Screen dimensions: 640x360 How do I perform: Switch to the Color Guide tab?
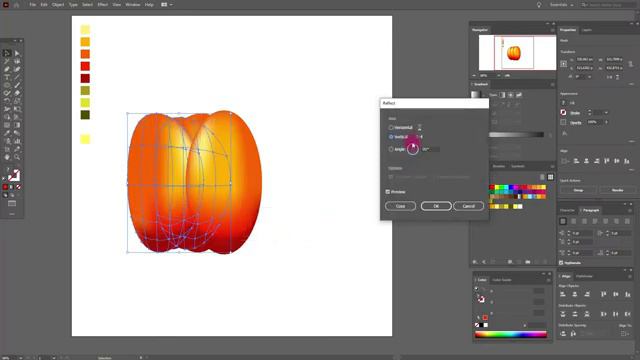pos(502,280)
